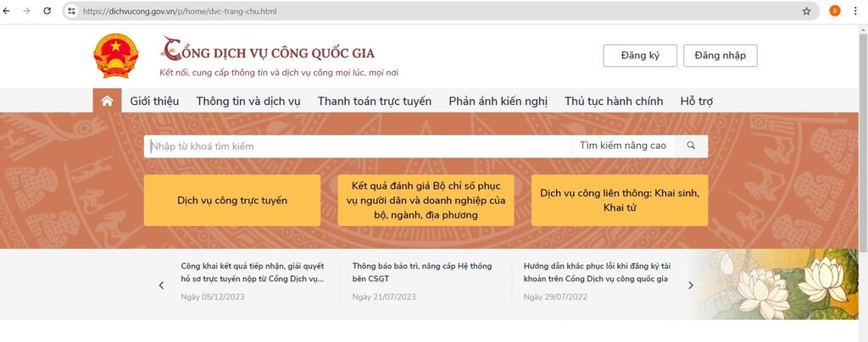Select Thanh toán trực tuyến menu
The image size is (868, 342).
pyautogui.click(x=374, y=102)
